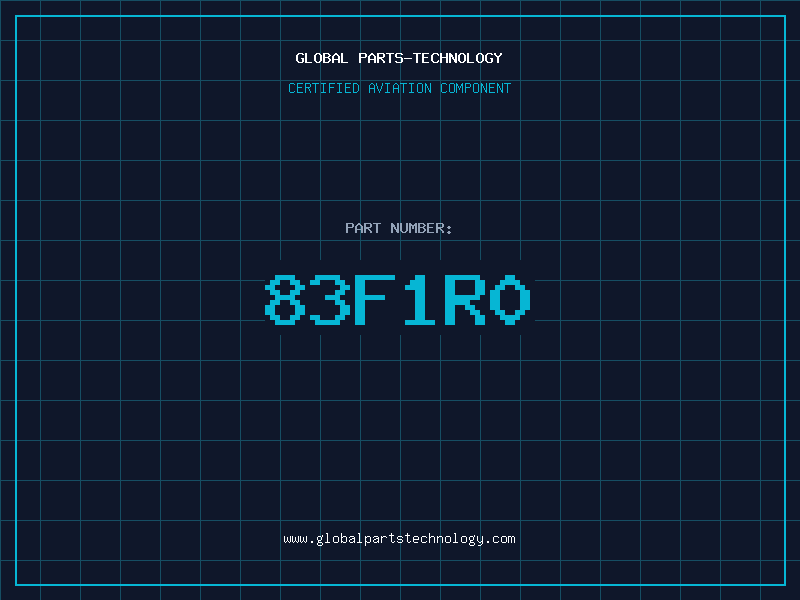Screen dimensions: 800x600
Task: Select the word CERTIFIED in the subtitle
Action: pyautogui.click(x=324, y=88)
